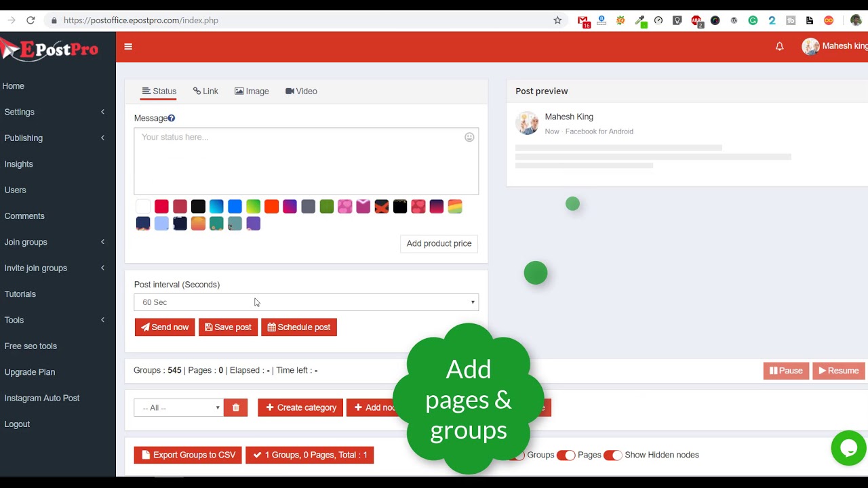Click the red trash delete category button
The width and height of the screenshot is (868, 488).
pos(235,407)
